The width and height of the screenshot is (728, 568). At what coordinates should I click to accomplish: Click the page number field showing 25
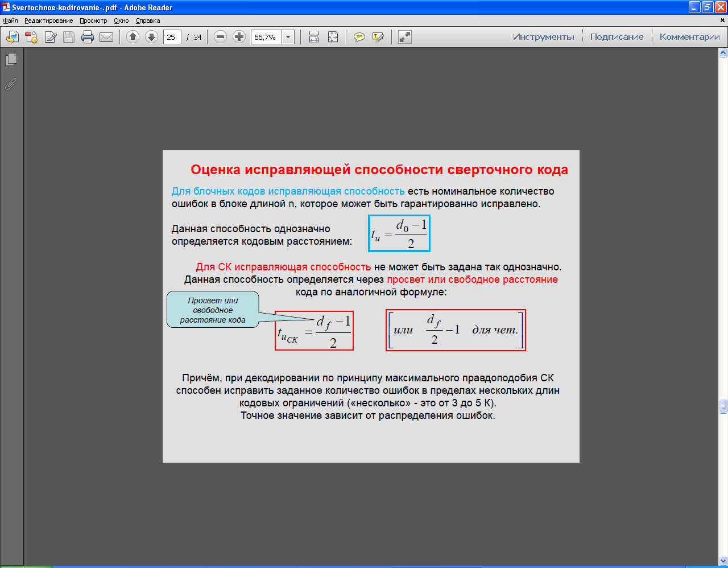pos(172,37)
